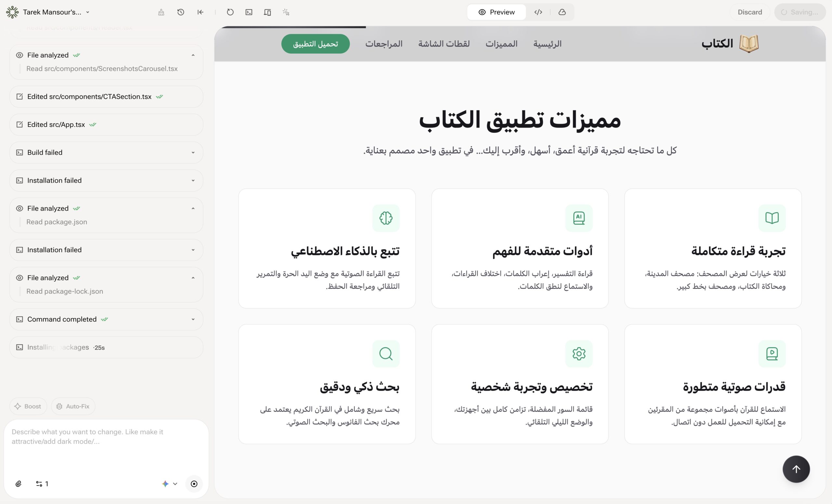Open the cloud deploy icon
The image size is (832, 504).
[562, 12]
